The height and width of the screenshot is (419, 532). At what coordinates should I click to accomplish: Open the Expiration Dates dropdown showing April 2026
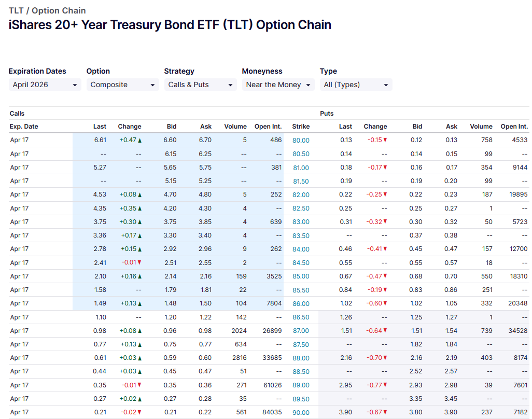coord(45,85)
